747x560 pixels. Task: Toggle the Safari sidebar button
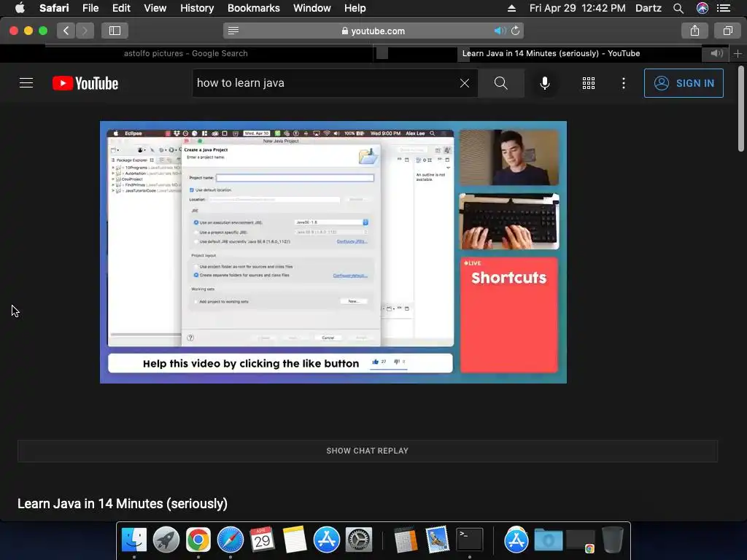pyautogui.click(x=115, y=31)
